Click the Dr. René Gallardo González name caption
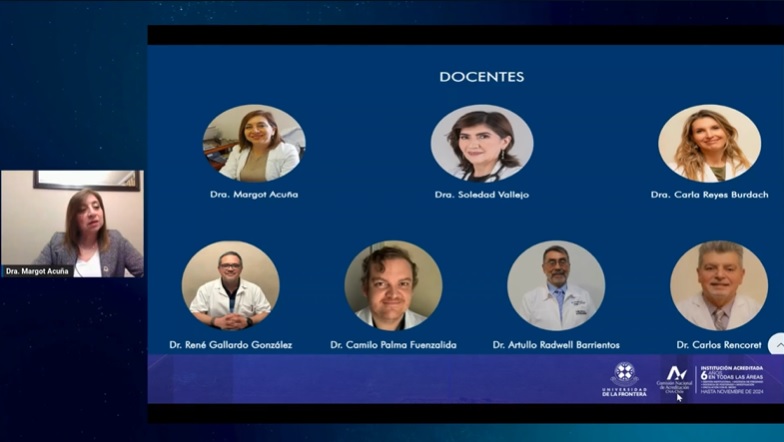Screen dimensions: 784x442 [231, 345]
